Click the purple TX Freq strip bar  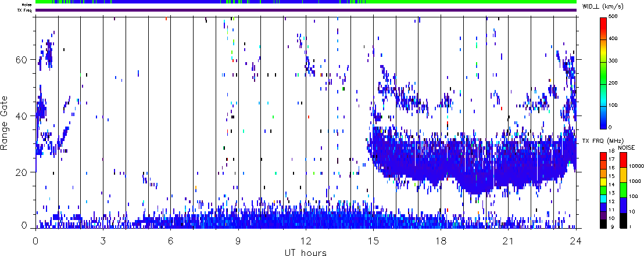pos(306,10)
